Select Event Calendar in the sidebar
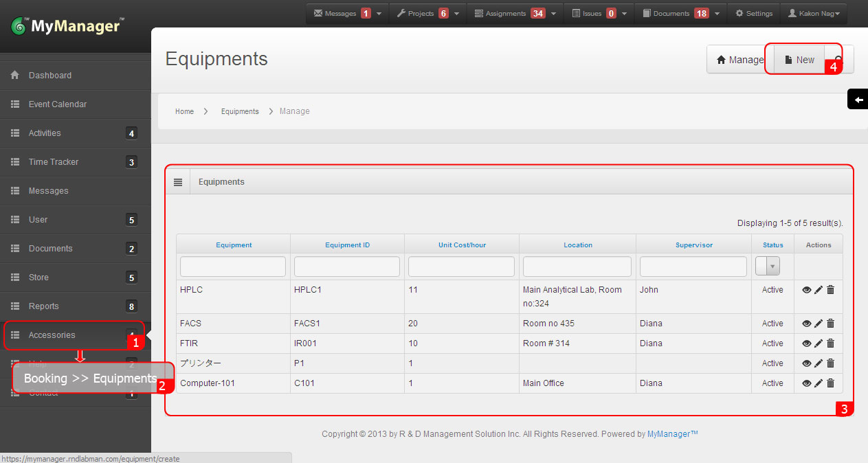 [x=58, y=104]
